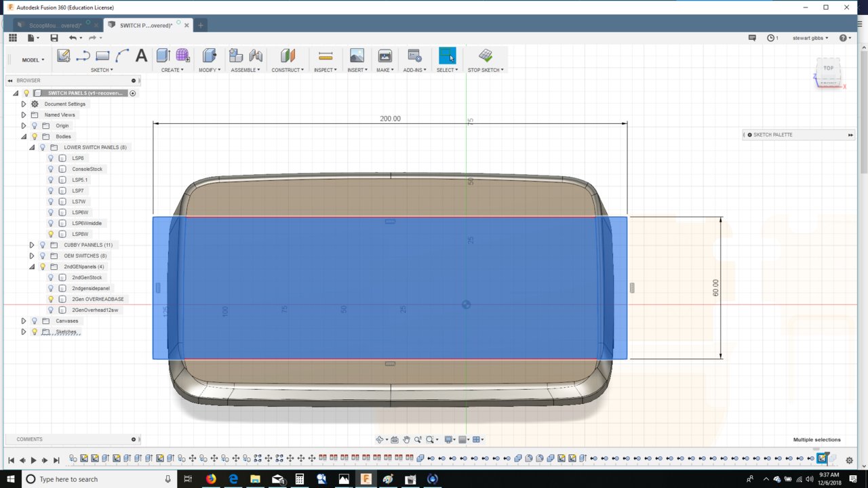Expand Named Views node

pyautogui.click(x=24, y=115)
